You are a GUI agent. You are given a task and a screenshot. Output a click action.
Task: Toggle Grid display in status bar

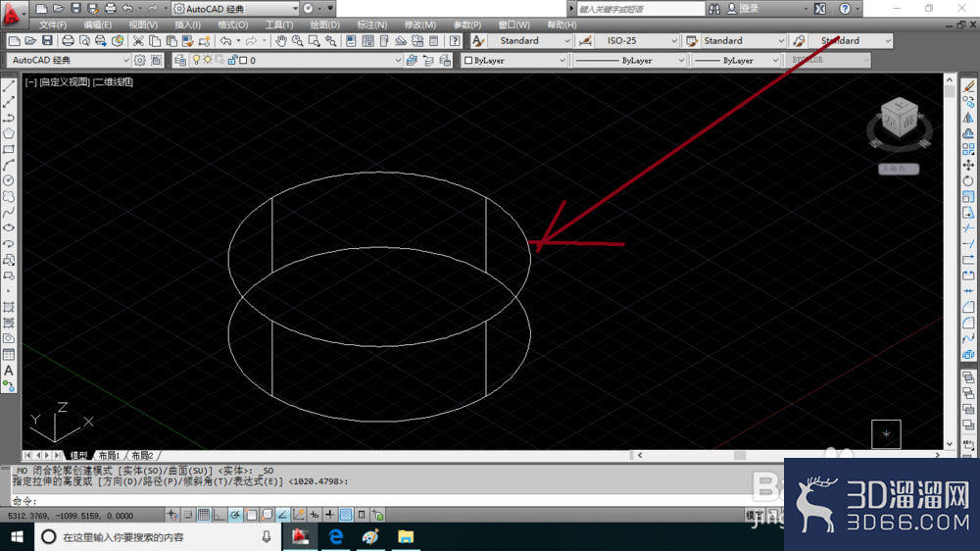[204, 515]
